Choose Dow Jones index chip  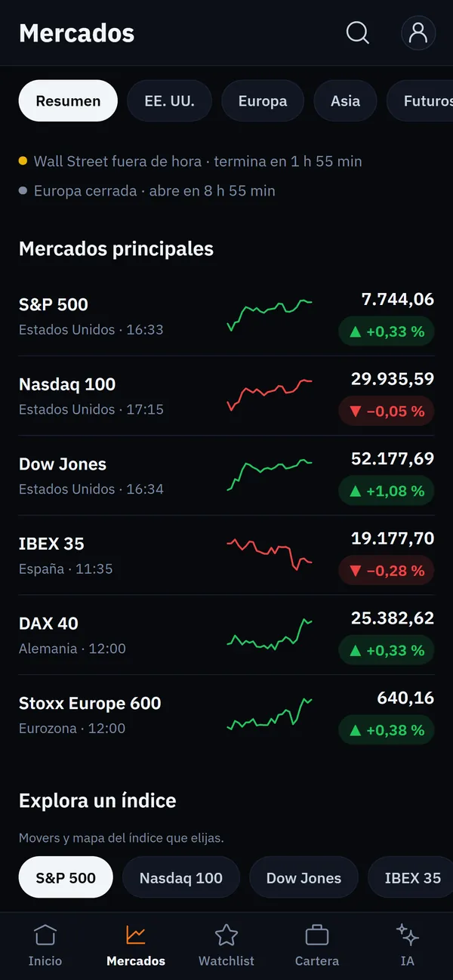click(x=304, y=877)
